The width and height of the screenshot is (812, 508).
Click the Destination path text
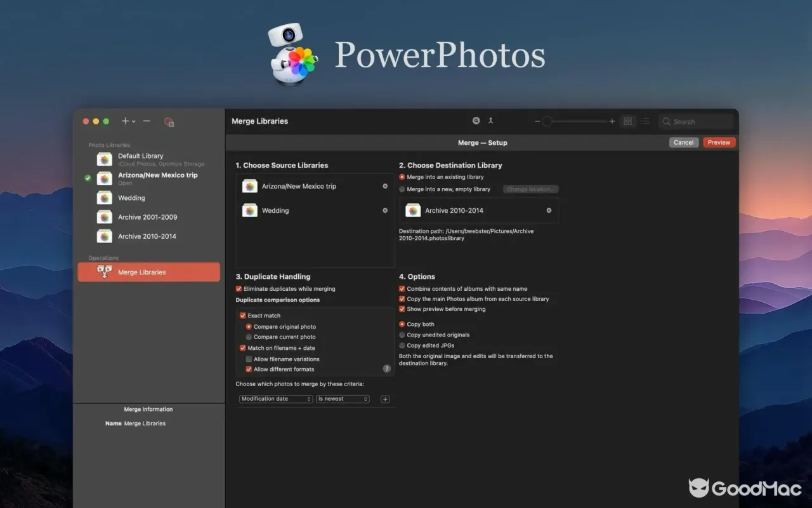coord(466,235)
